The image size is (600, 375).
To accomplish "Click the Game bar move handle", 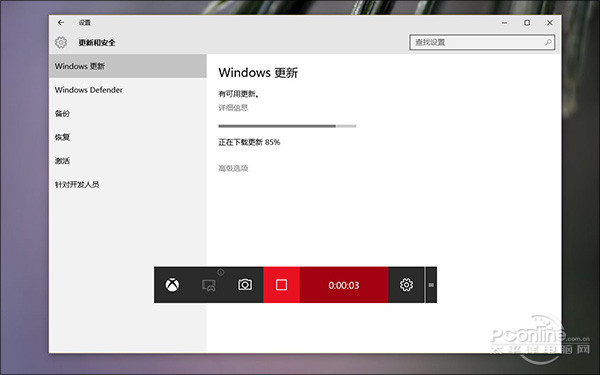I will pyautogui.click(x=431, y=285).
